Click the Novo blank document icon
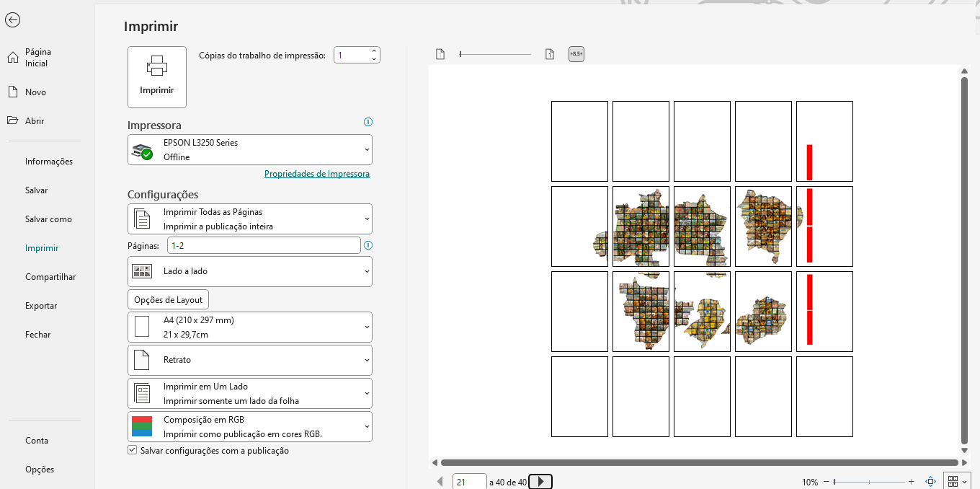The height and width of the screenshot is (489, 980). pos(12,92)
